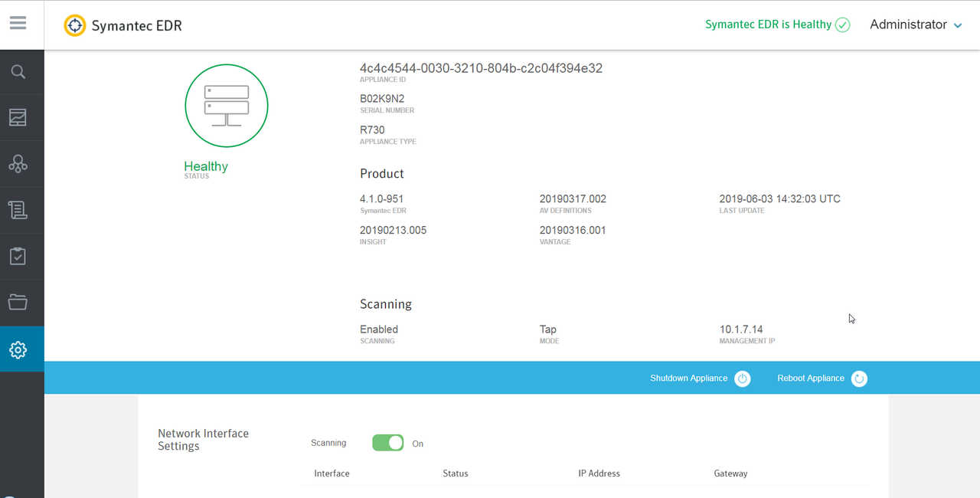Click the last update timestamp 2019-06-03 14:32:03 UTC
This screenshot has height=498, width=980.
pos(780,199)
